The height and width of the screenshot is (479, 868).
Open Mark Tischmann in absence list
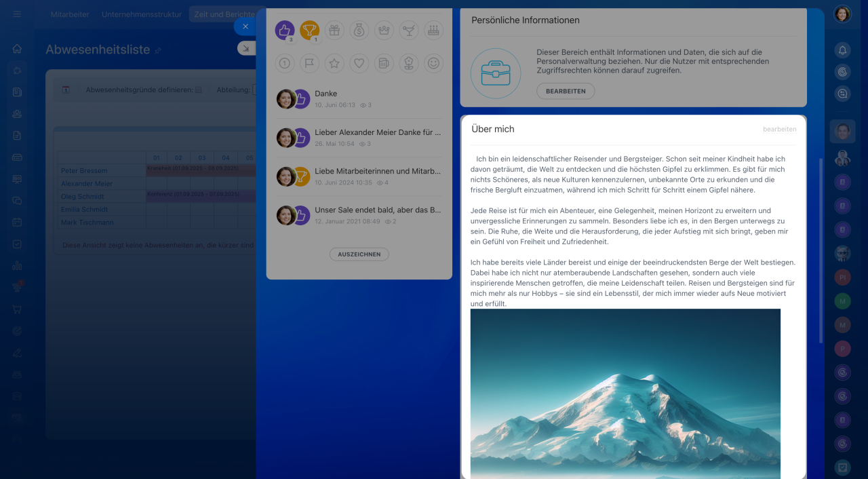click(87, 223)
